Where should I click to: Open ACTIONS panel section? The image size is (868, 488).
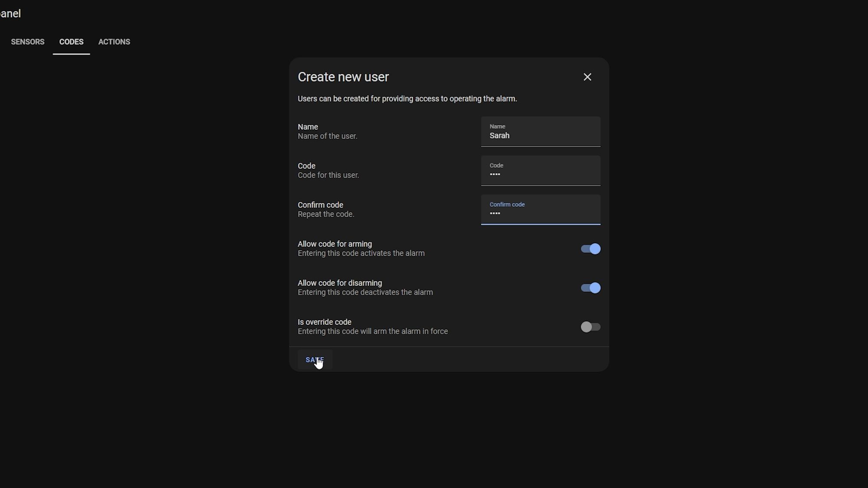coord(114,42)
